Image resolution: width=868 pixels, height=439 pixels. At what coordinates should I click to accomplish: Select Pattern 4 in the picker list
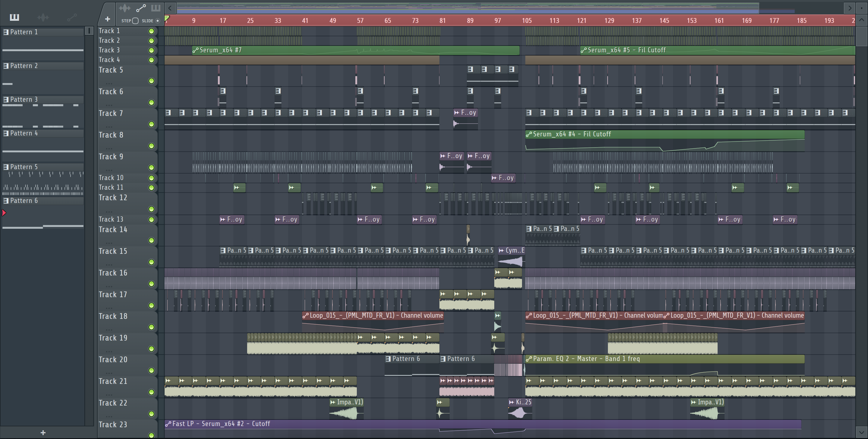[43, 133]
